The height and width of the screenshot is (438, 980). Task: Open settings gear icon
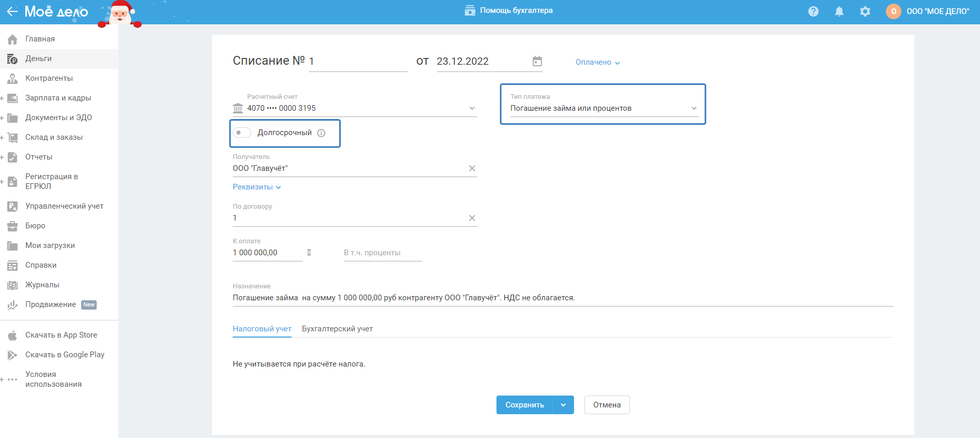pyautogui.click(x=865, y=11)
